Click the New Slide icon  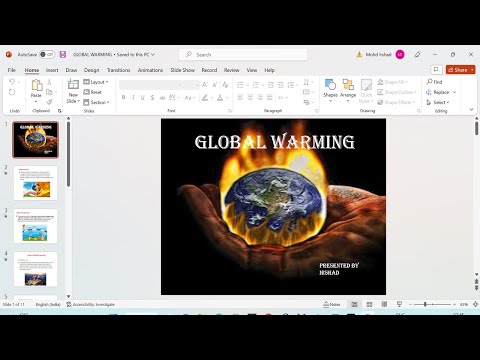(73, 84)
